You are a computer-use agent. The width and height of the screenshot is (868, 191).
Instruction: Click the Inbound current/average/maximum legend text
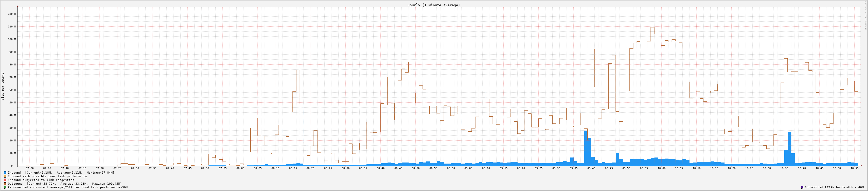(x=61, y=173)
